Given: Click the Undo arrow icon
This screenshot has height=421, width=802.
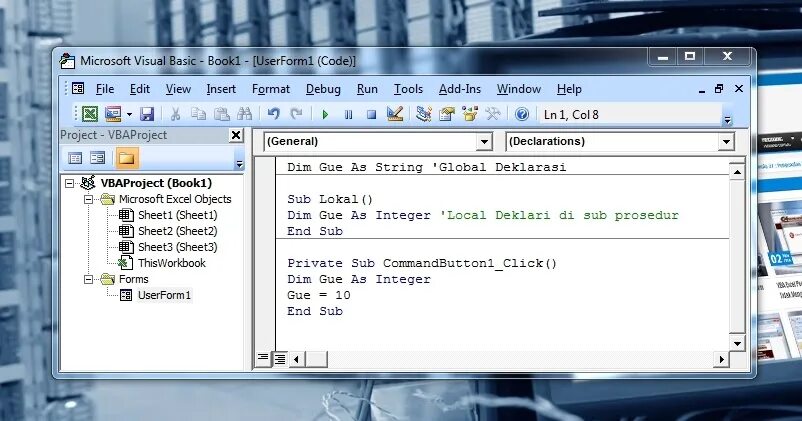Looking at the screenshot, I should [274, 114].
